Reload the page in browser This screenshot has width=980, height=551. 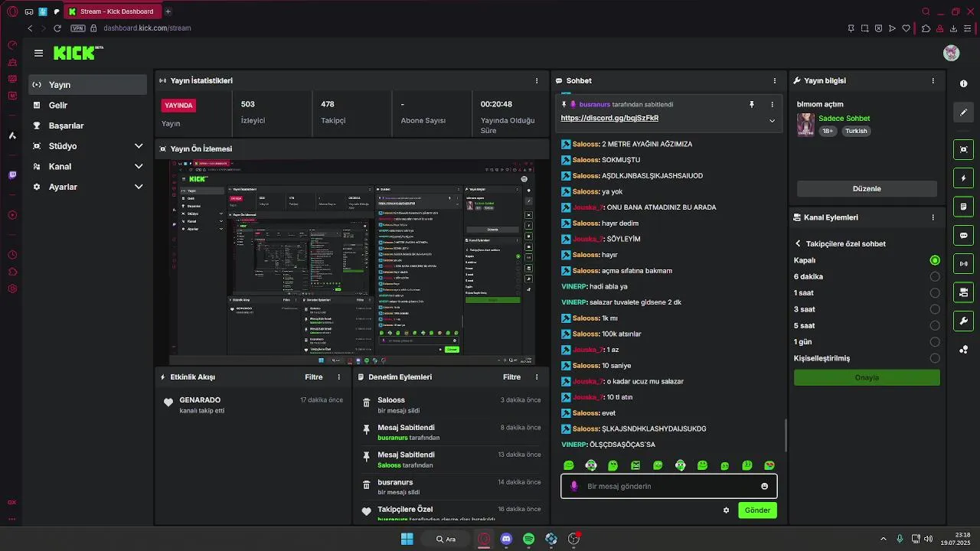click(57, 28)
